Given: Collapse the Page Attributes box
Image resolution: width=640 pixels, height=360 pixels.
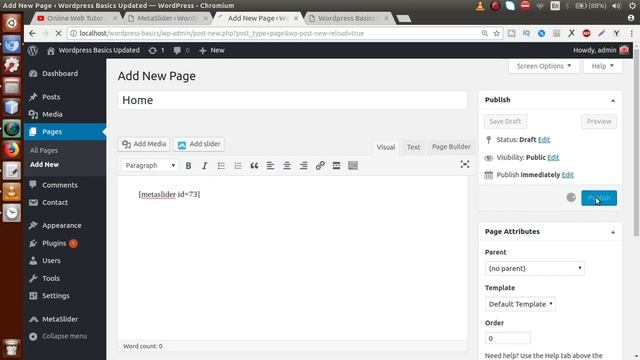Looking at the screenshot, I should pyautogui.click(x=613, y=232).
